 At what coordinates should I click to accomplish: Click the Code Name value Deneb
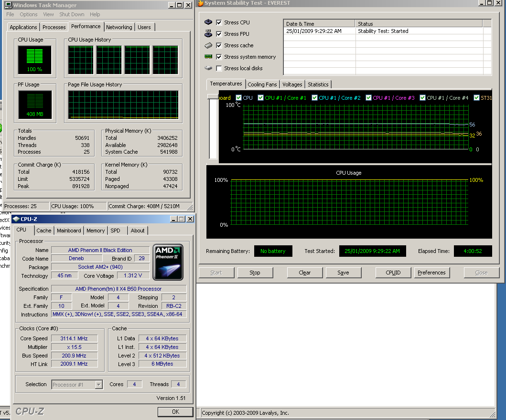coord(76,259)
